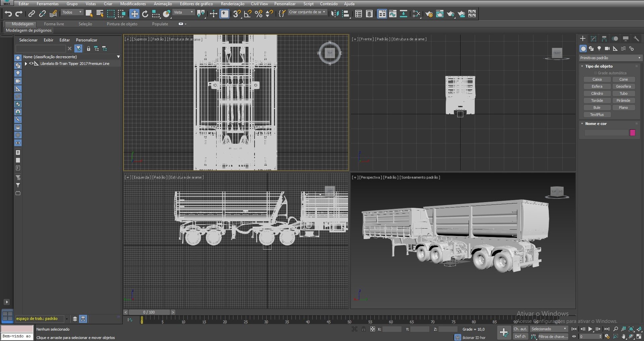Select the Shapes category icon
This screenshot has width=644, height=341.
pyautogui.click(x=591, y=49)
